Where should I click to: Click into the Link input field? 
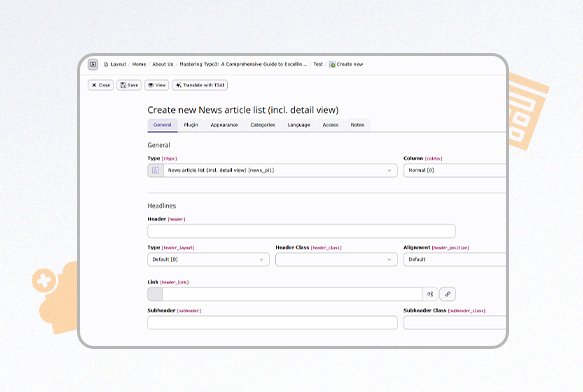292,294
